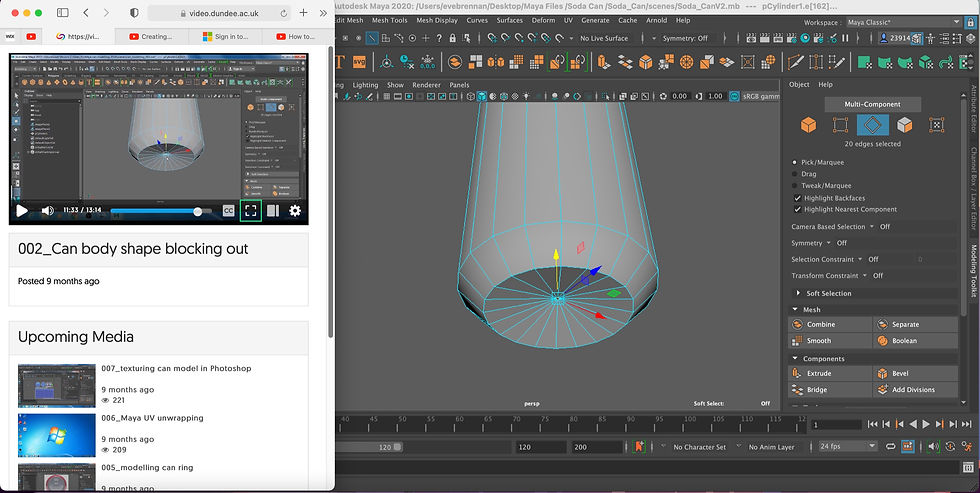
Task: Collapse the Mesh section
Action: [795, 309]
